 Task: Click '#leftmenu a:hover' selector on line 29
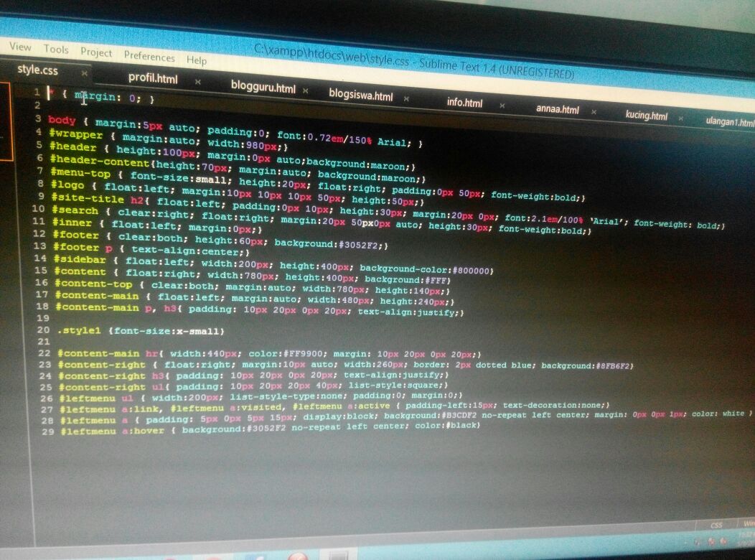point(112,431)
